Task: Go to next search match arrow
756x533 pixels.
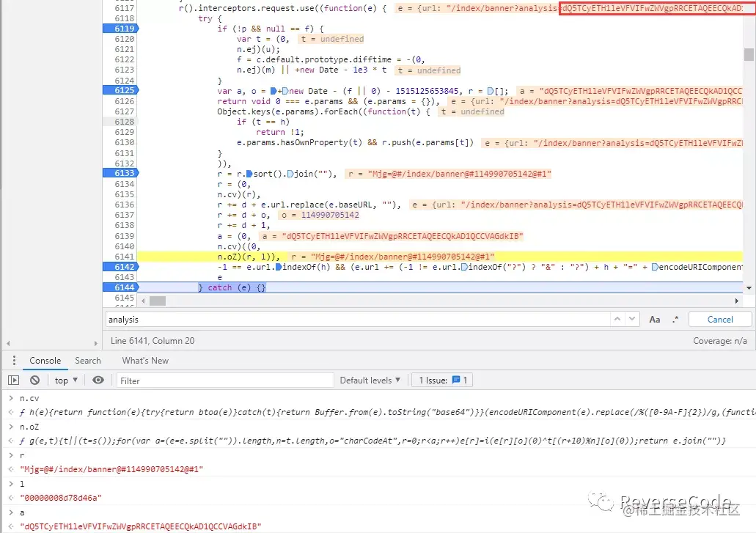Action: pos(632,319)
